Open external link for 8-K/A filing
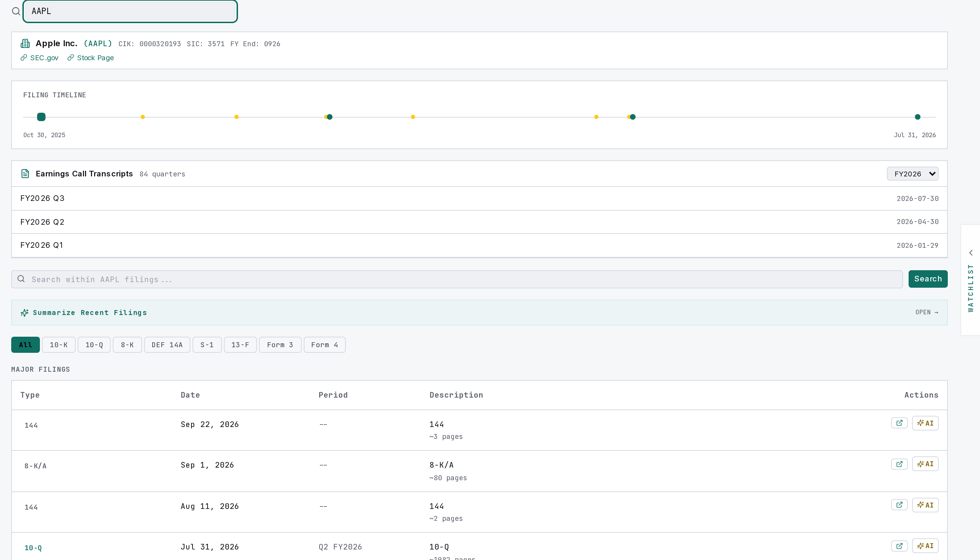The width and height of the screenshot is (980, 560). coord(899,464)
